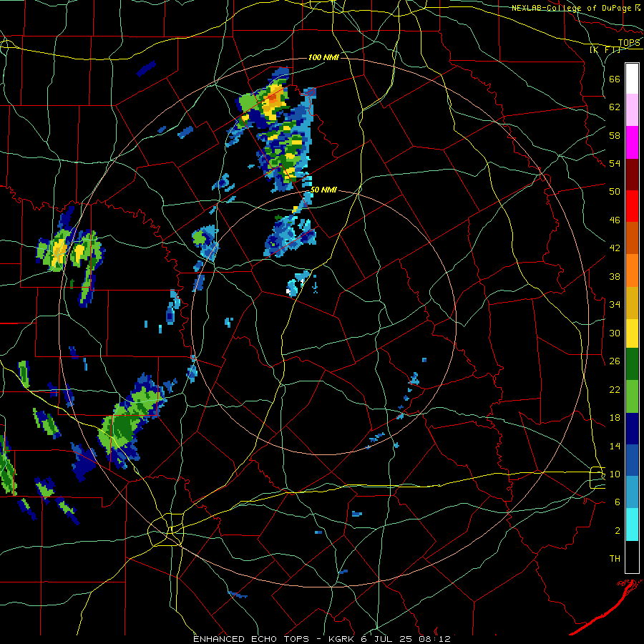Select the dark red legend swatch
644x644 pixels.
[632, 175]
